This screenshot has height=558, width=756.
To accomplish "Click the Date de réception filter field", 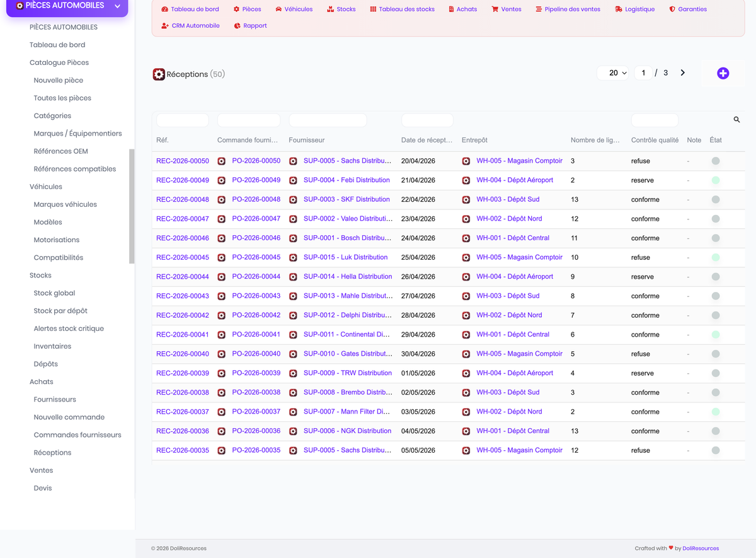I will 427,120.
